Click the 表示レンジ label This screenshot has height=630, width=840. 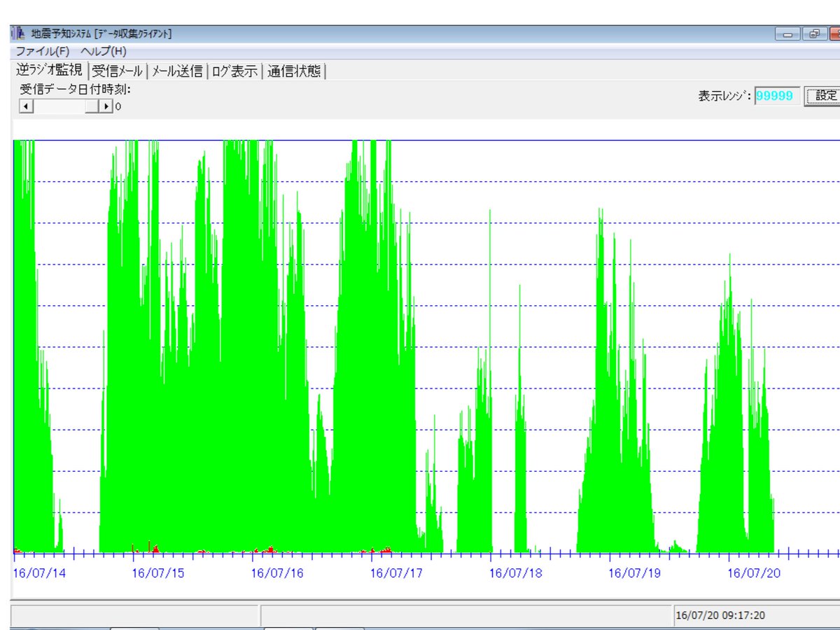coord(724,96)
